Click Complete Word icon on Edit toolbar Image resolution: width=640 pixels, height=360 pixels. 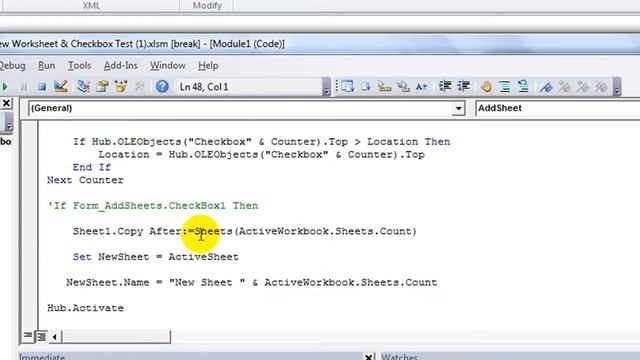pos(422,87)
